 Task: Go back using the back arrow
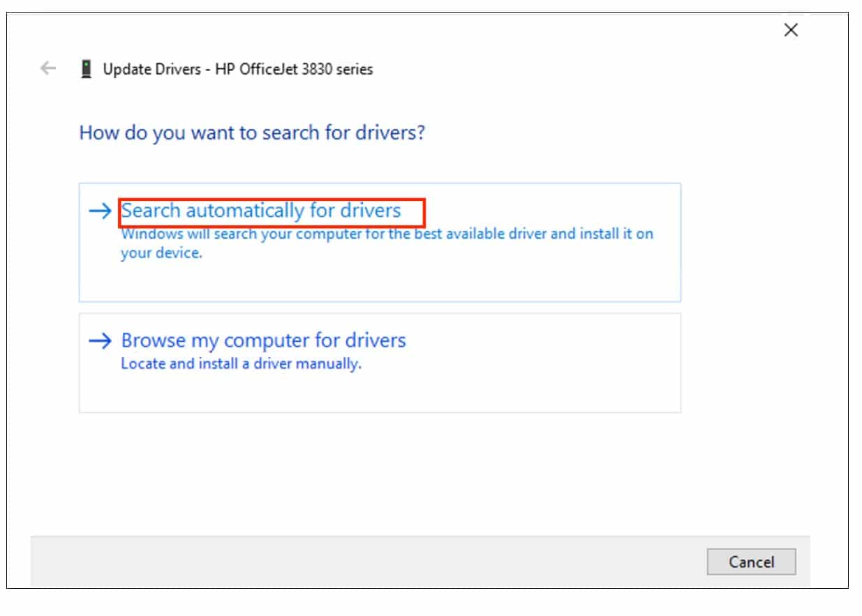47,68
